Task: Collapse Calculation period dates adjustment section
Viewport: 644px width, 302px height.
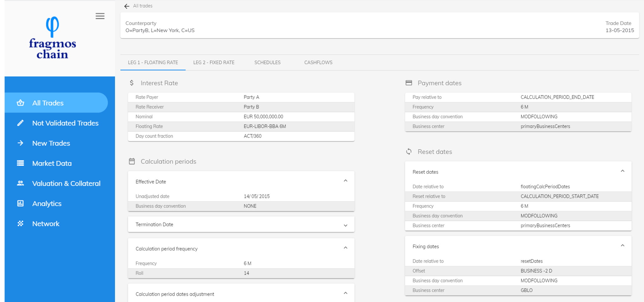Action: point(345,293)
